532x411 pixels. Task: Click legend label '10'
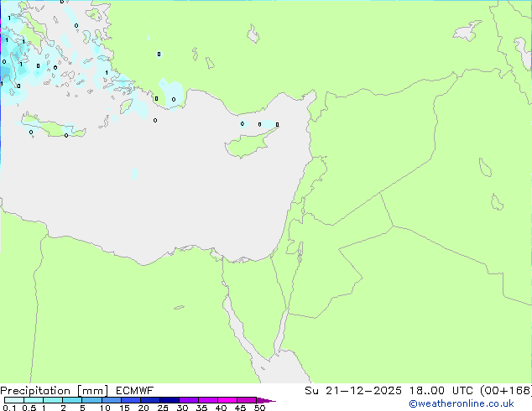coord(105,408)
